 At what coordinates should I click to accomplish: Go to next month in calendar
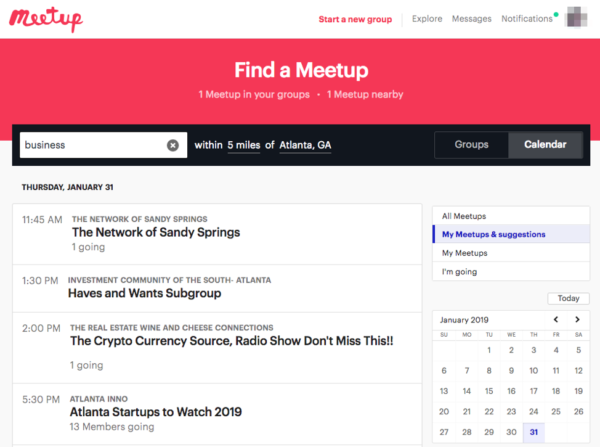(x=578, y=320)
